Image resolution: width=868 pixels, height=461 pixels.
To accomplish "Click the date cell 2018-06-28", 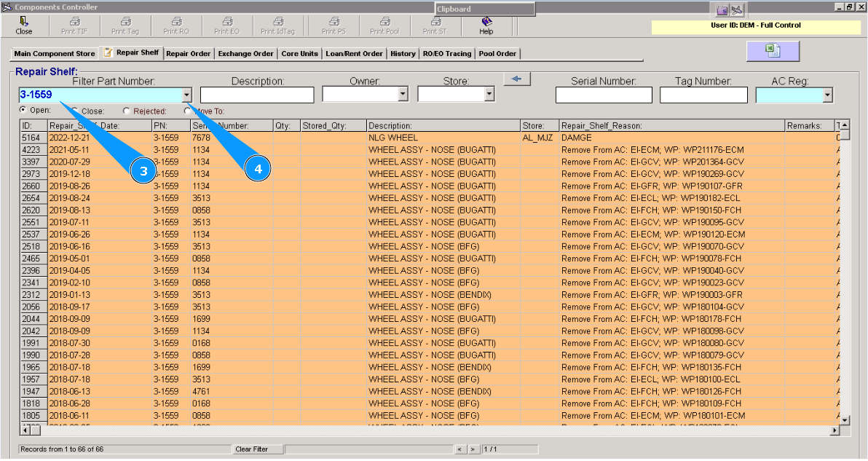I will [x=100, y=403].
